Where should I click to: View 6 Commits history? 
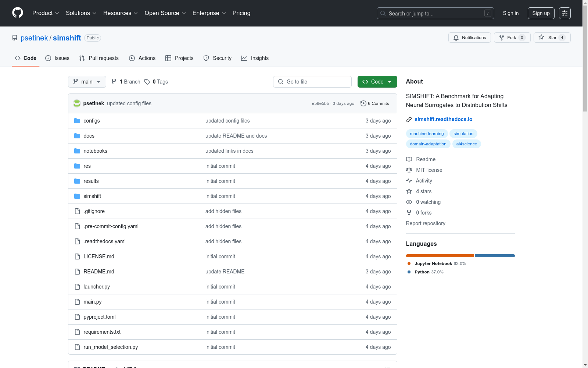[375, 103]
